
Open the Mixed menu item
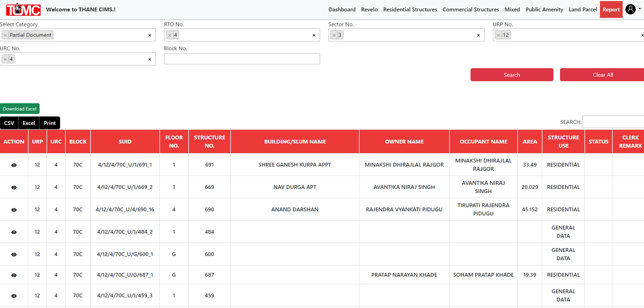tap(512, 10)
